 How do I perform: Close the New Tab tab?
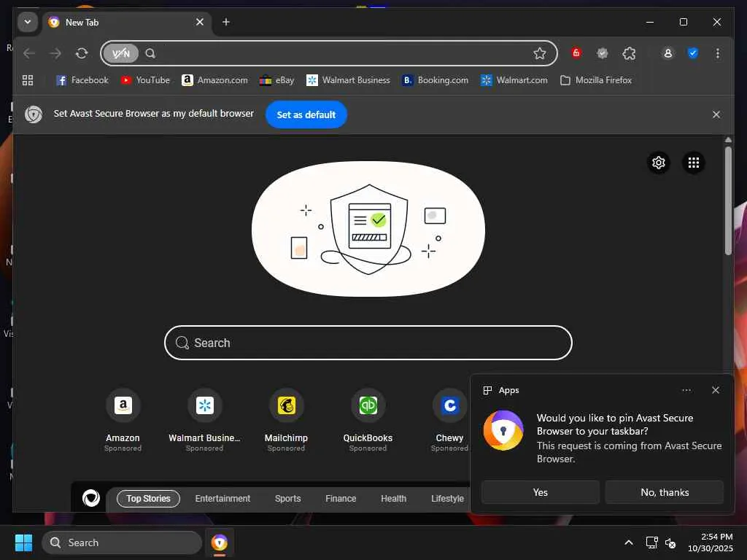[200, 22]
